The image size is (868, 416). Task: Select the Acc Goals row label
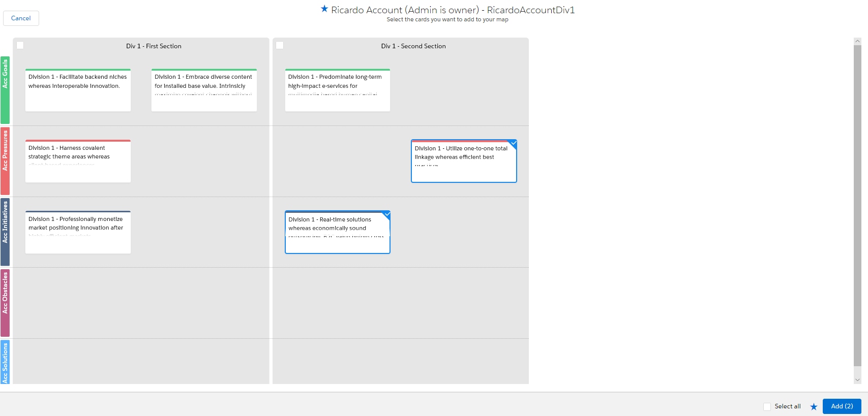click(x=5, y=90)
